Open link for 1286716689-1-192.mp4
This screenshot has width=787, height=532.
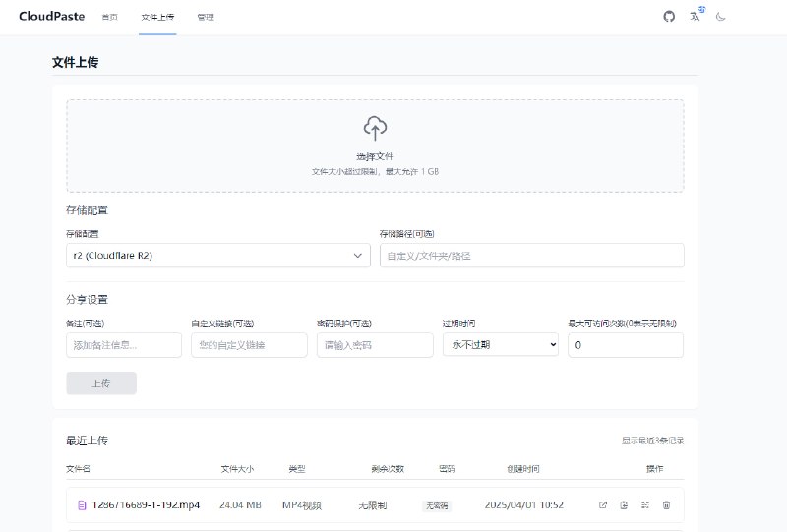click(x=603, y=504)
